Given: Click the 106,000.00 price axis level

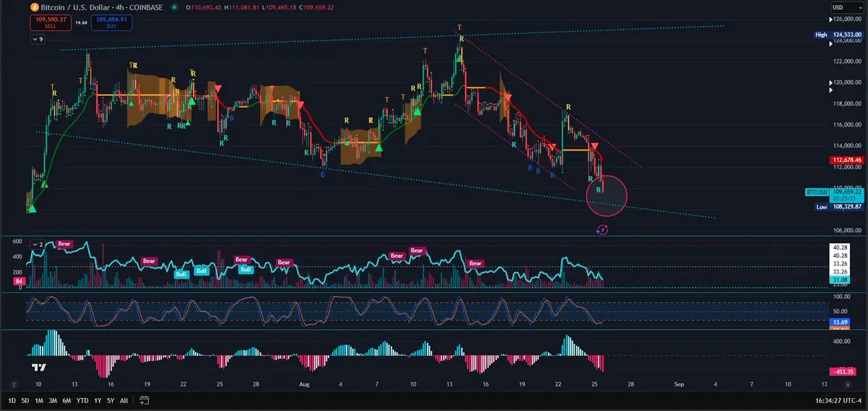Looking at the screenshot, I should [846, 230].
